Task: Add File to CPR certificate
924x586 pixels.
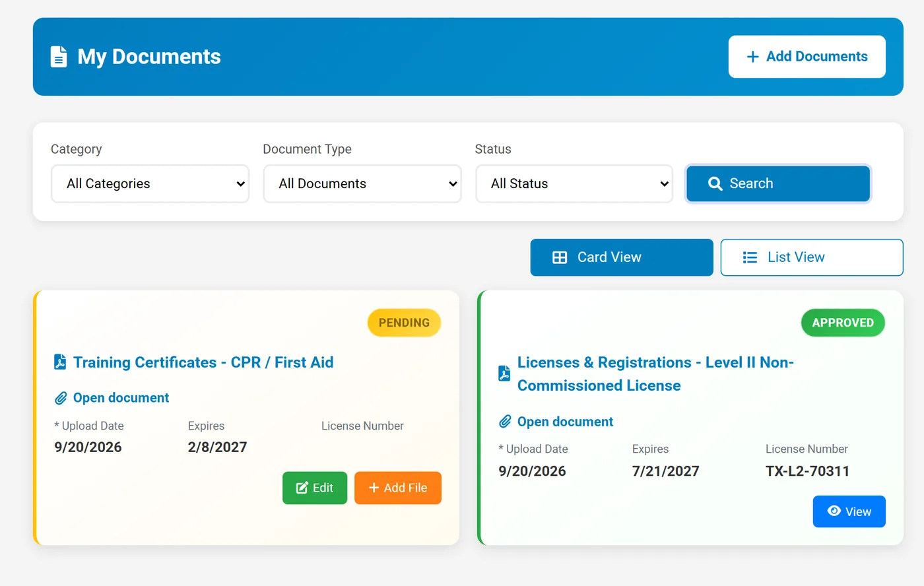Action: click(398, 488)
